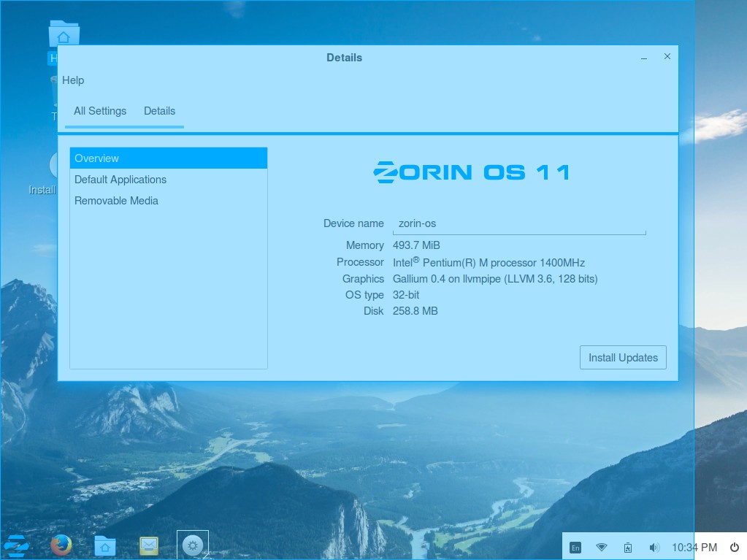
Task: Open the Home folder desktop icon
Action: pyautogui.click(x=64, y=34)
